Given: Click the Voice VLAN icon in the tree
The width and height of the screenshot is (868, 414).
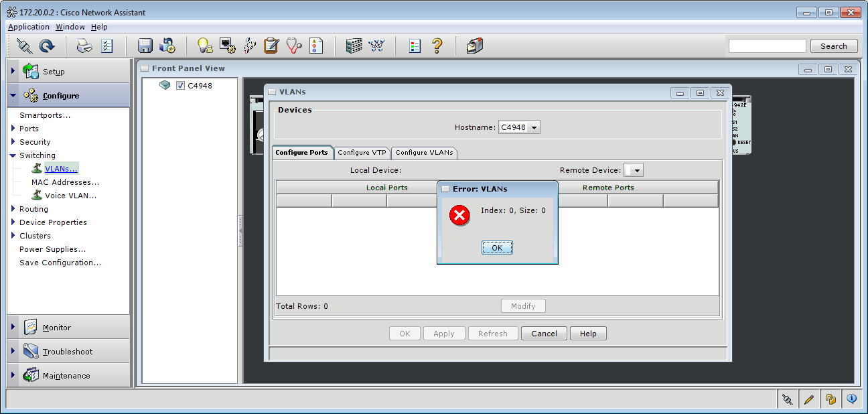Looking at the screenshot, I should pos(37,195).
